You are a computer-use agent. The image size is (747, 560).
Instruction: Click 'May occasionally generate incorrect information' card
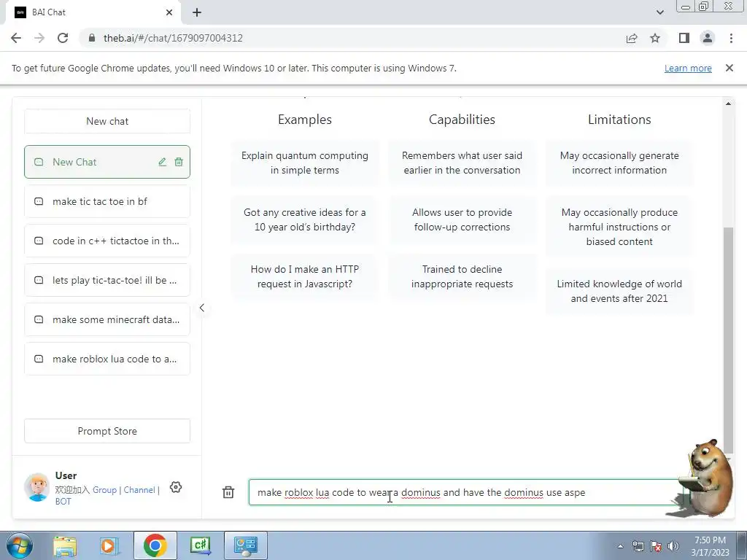pos(619,163)
